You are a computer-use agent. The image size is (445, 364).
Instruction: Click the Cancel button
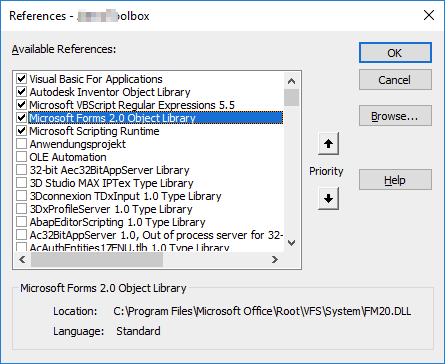(395, 80)
